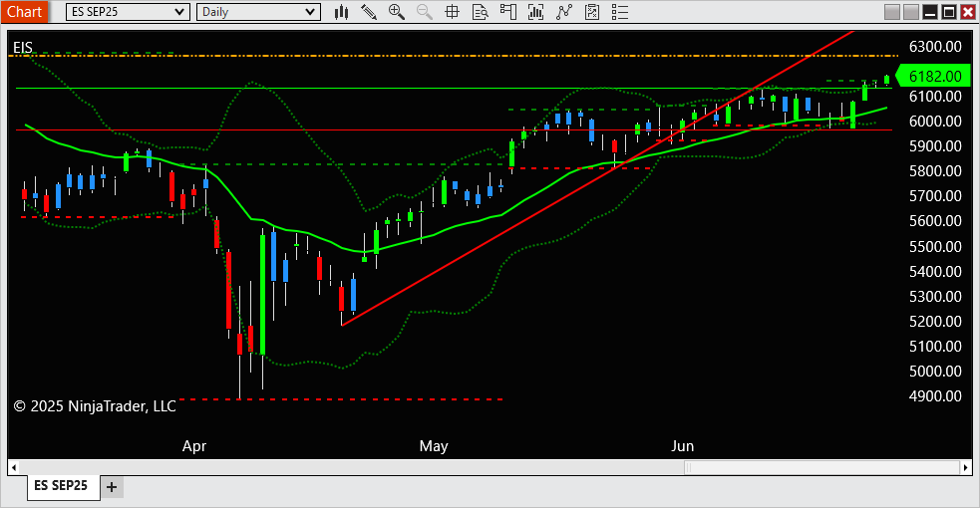Click the second grey window link button

(x=911, y=12)
